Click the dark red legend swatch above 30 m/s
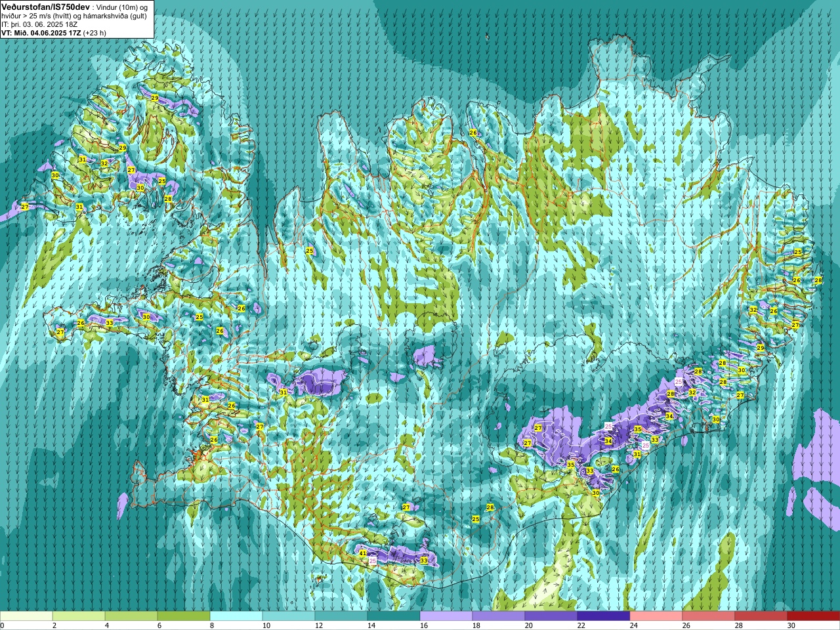This screenshot has width=840, height=630. [x=814, y=616]
